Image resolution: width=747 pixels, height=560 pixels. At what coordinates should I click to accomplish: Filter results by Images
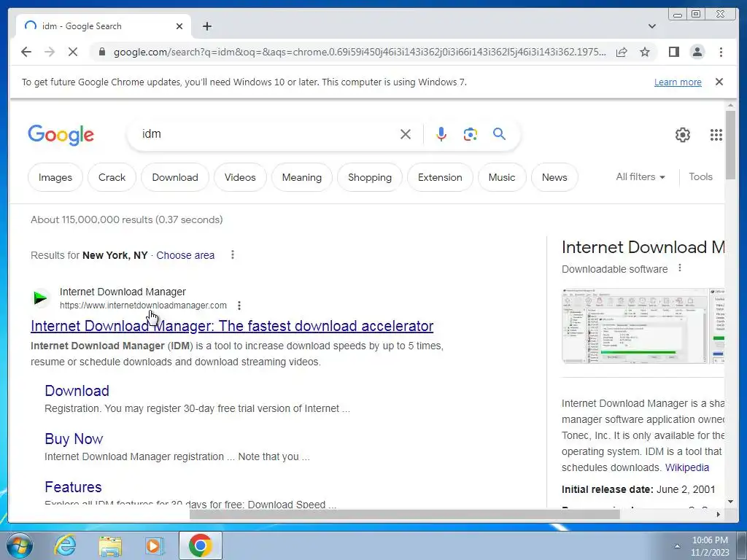[x=55, y=177]
